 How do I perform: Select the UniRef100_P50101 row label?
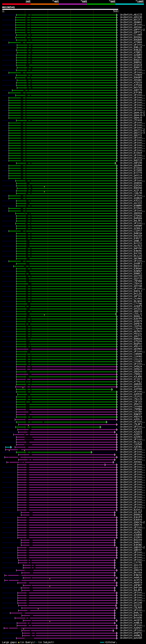[x=131, y=334]
